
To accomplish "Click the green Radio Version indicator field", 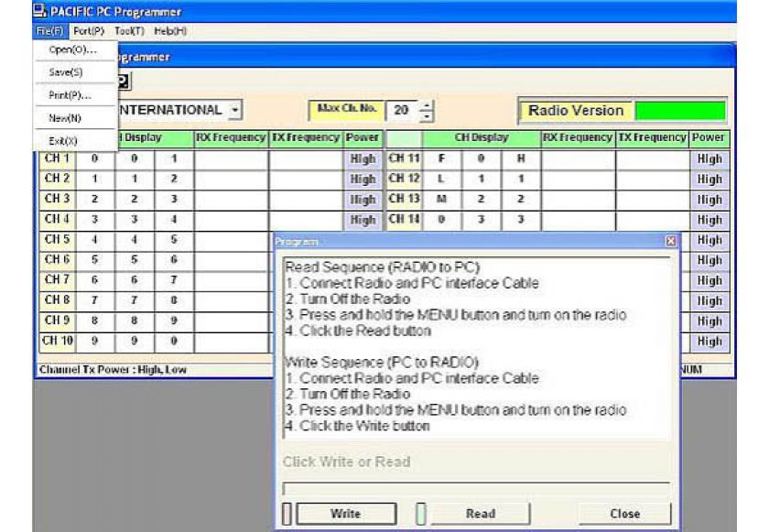I will (x=679, y=110).
